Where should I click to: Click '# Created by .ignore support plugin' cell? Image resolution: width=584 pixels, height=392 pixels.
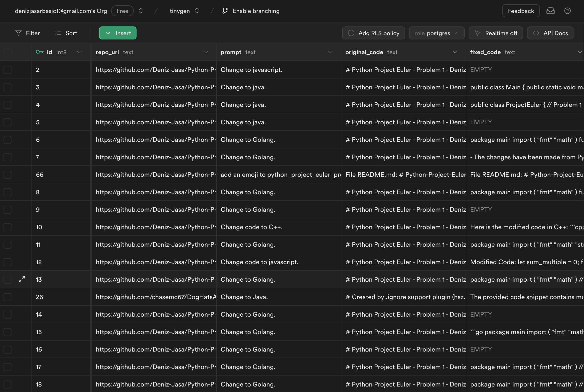click(x=403, y=297)
